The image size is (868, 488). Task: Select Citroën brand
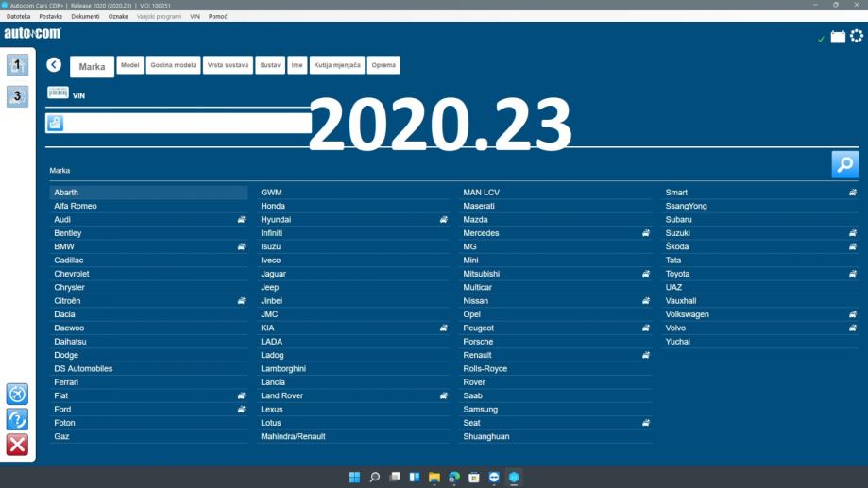[148, 301]
